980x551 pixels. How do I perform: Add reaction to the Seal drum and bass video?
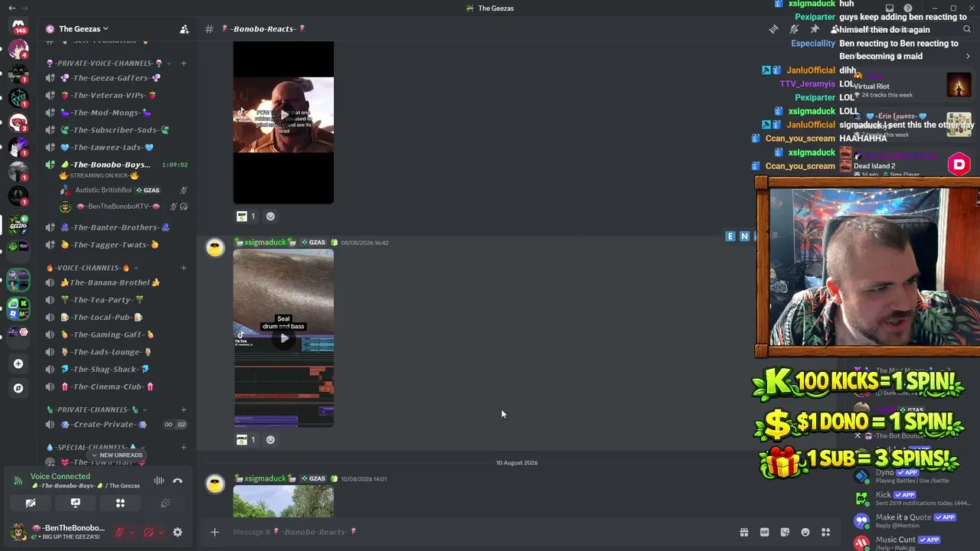pos(270,440)
